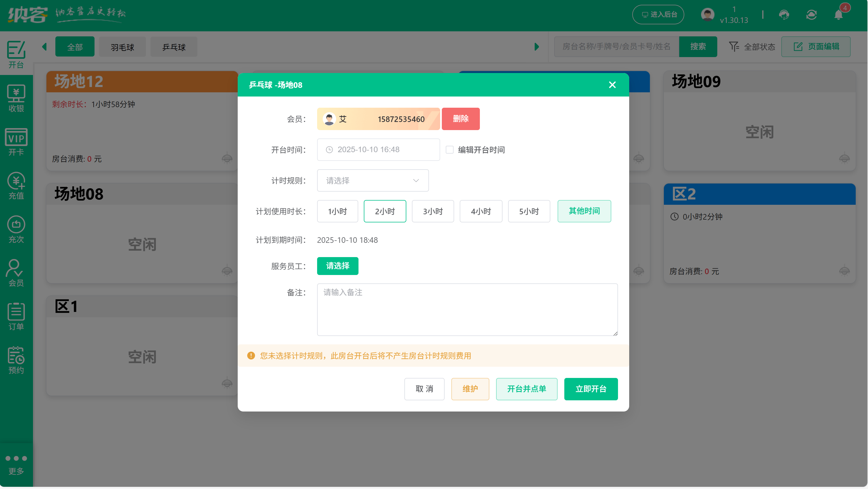Enable the 编辑开台时间 checkbox
The height and width of the screenshot is (489, 868).
449,150
